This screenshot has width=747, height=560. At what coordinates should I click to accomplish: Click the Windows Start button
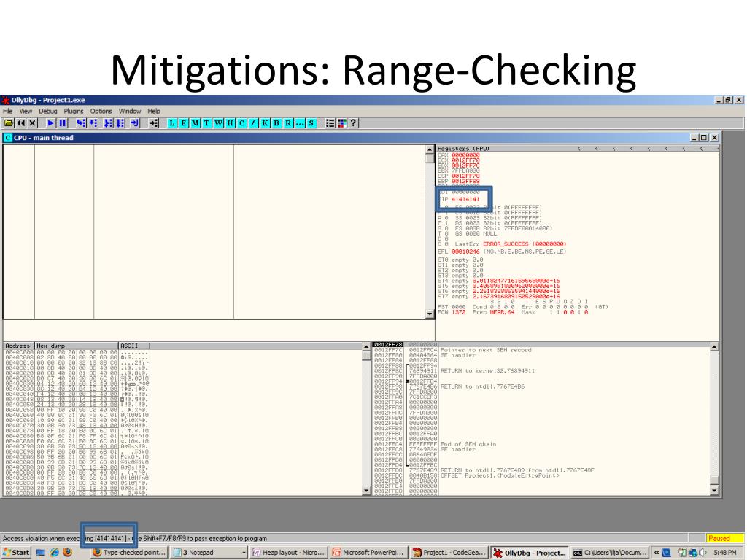click(x=16, y=553)
